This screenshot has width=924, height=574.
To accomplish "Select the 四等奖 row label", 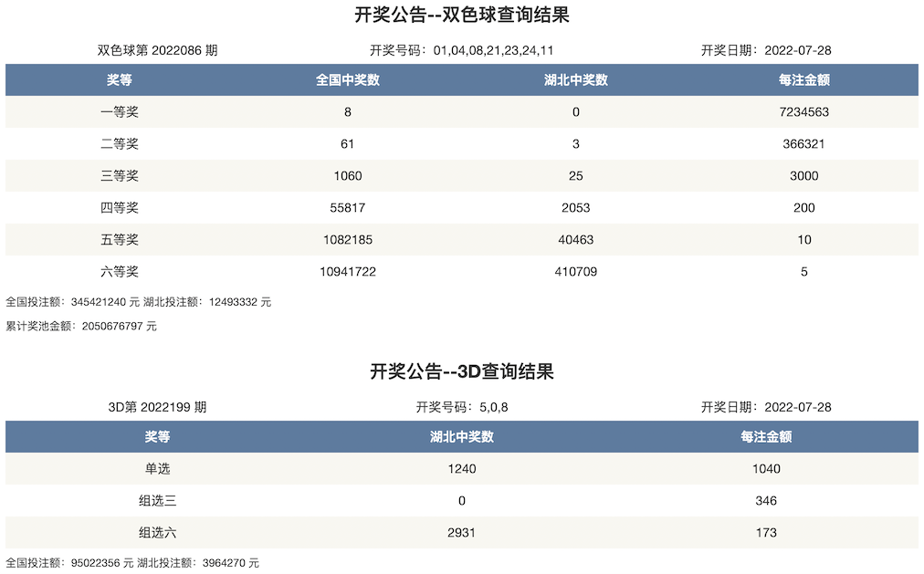I will pyautogui.click(x=119, y=208).
